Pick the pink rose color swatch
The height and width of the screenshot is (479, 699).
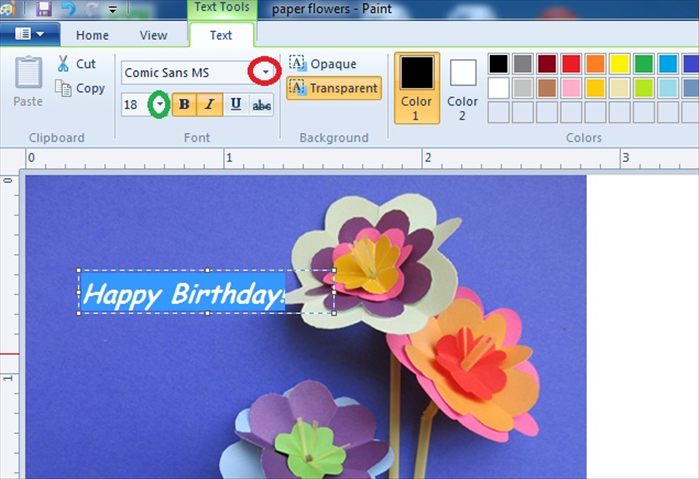pos(571,88)
